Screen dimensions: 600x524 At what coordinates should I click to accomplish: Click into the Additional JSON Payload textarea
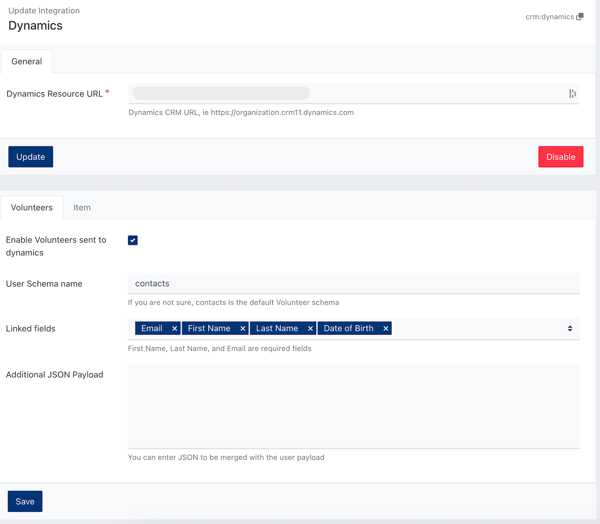tap(354, 406)
